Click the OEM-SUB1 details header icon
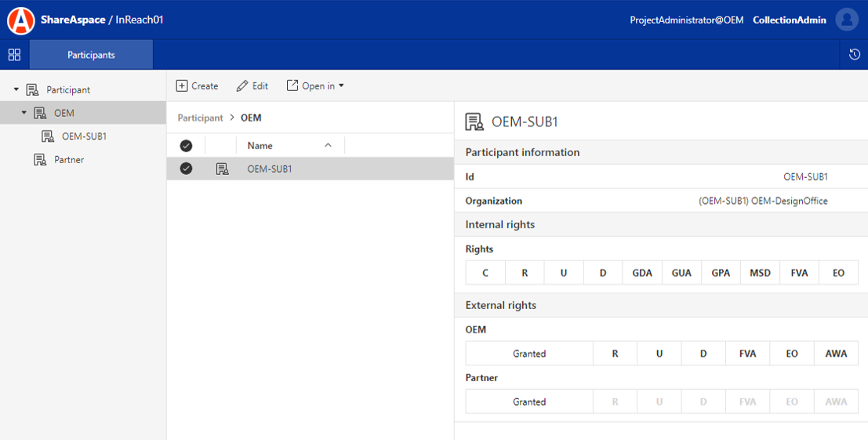This screenshot has height=440, width=868. [474, 122]
